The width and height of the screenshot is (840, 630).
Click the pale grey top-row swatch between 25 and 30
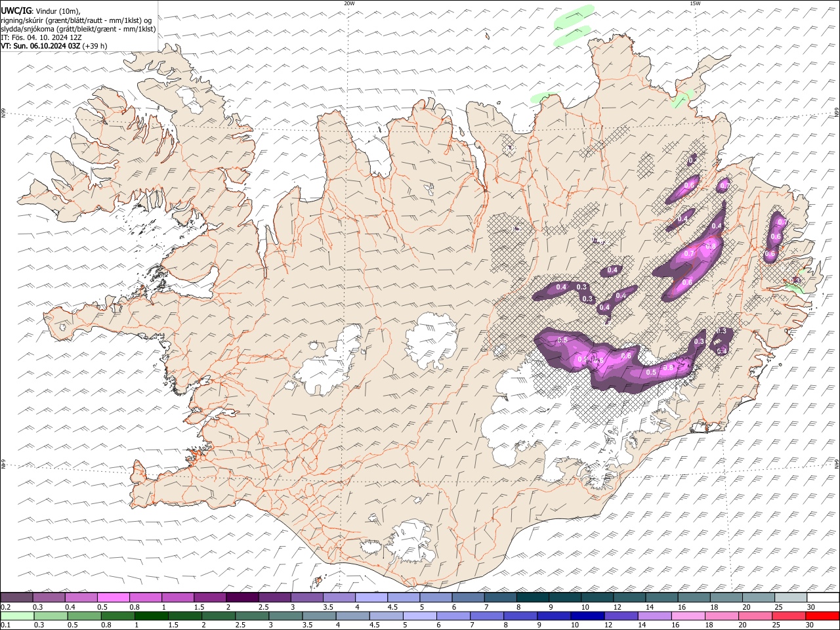pyautogui.click(x=790, y=598)
